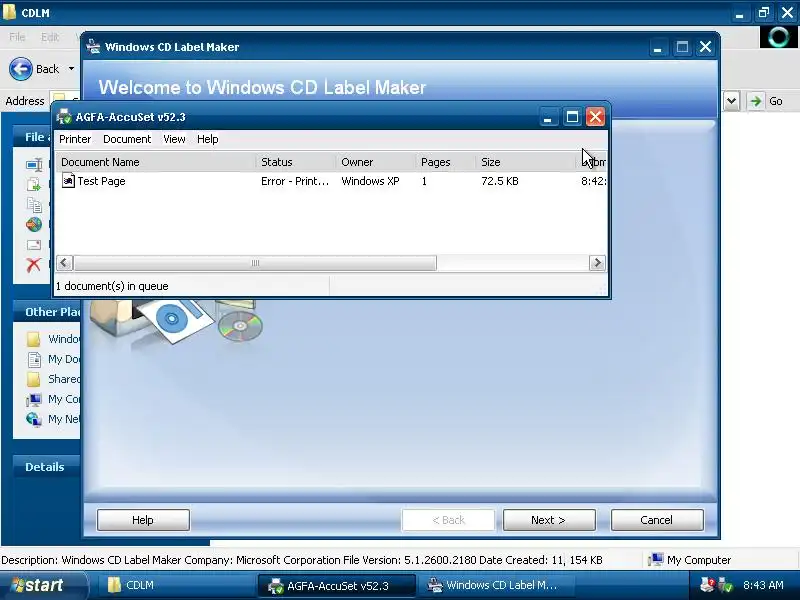This screenshot has height=600, width=800.
Task: Switch to AGFA-AccuSet v52.3 taskbar button
Action: 336,585
